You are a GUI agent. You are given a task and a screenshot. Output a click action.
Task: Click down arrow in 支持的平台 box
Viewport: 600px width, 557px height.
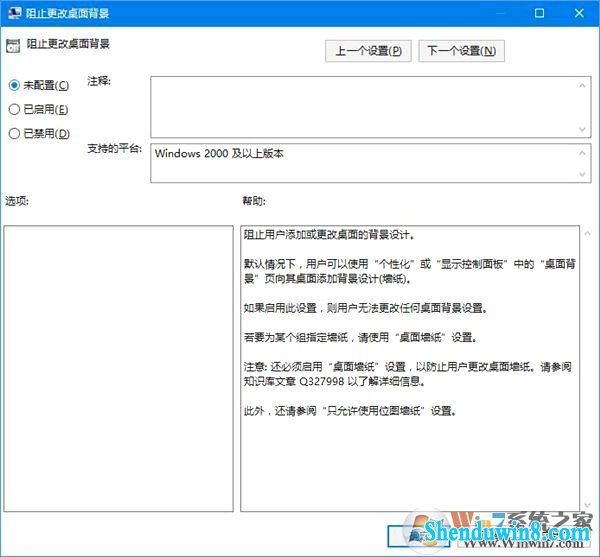582,174
